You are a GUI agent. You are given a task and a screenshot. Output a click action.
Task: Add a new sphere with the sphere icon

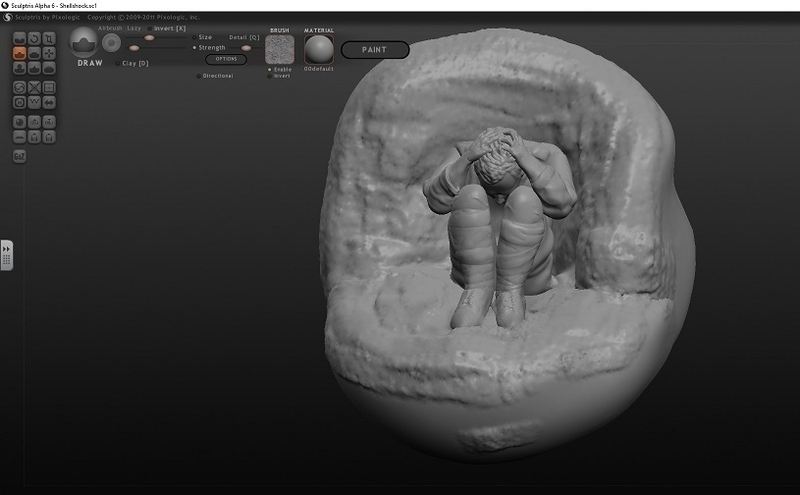click(x=19, y=122)
